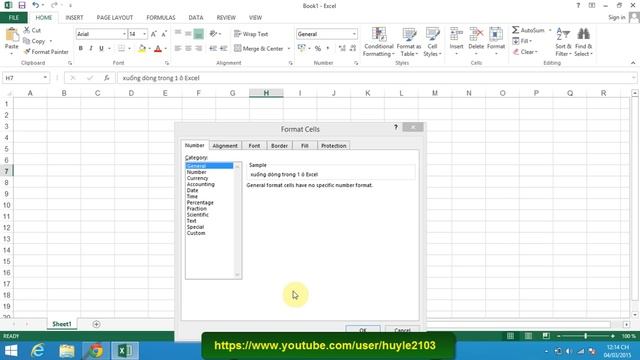
Task: Click the Paste icon in Clipboard group
Action: click(12, 36)
